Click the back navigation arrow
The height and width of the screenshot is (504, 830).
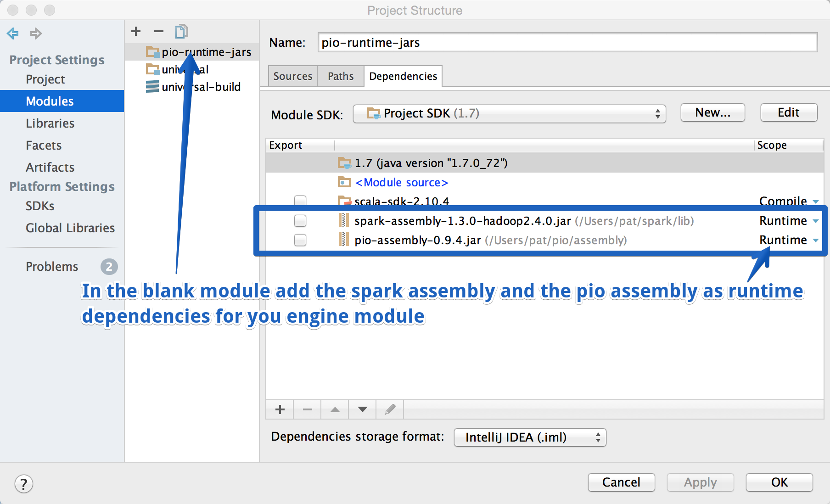13,33
